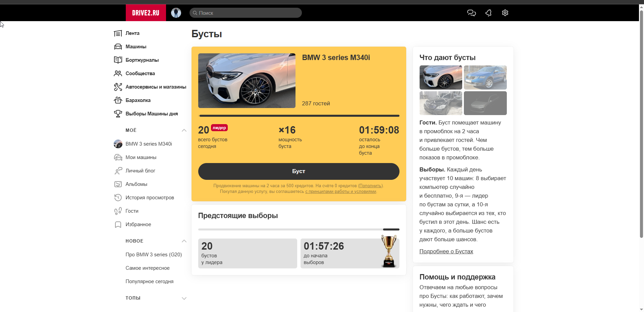Open Машины in the sidebar menu
Image resolution: width=644 pixels, height=312 pixels.
coord(136,47)
